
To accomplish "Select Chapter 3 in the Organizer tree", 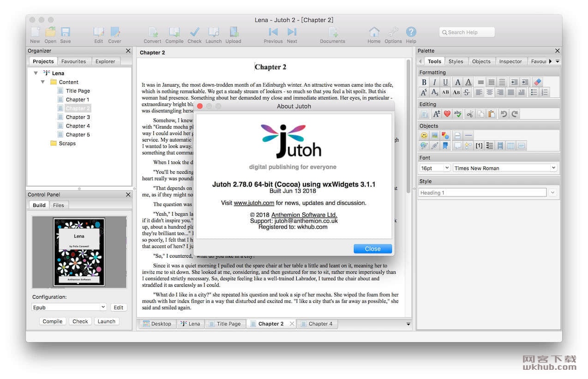I will coord(78,117).
